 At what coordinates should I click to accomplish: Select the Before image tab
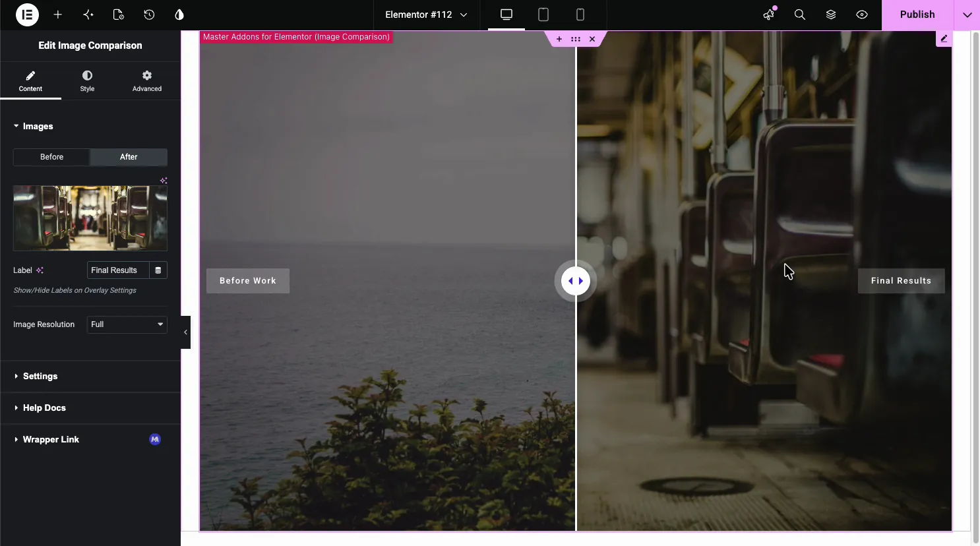[51, 157]
